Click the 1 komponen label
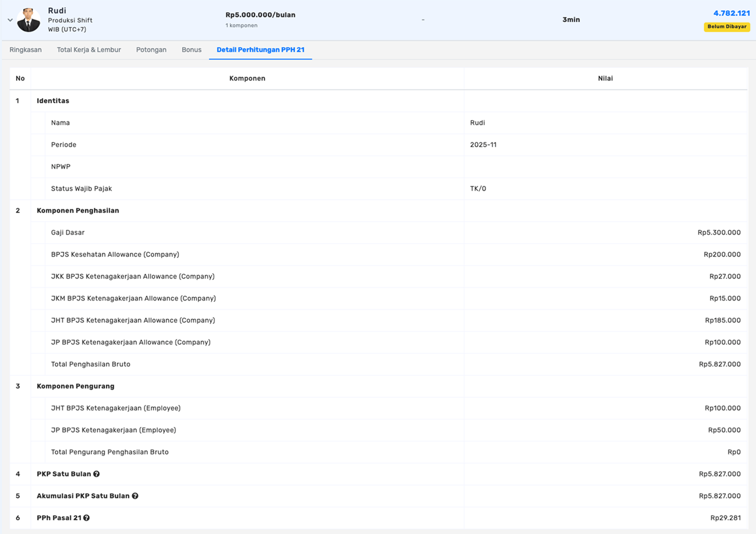The width and height of the screenshot is (756, 534). coord(241,25)
